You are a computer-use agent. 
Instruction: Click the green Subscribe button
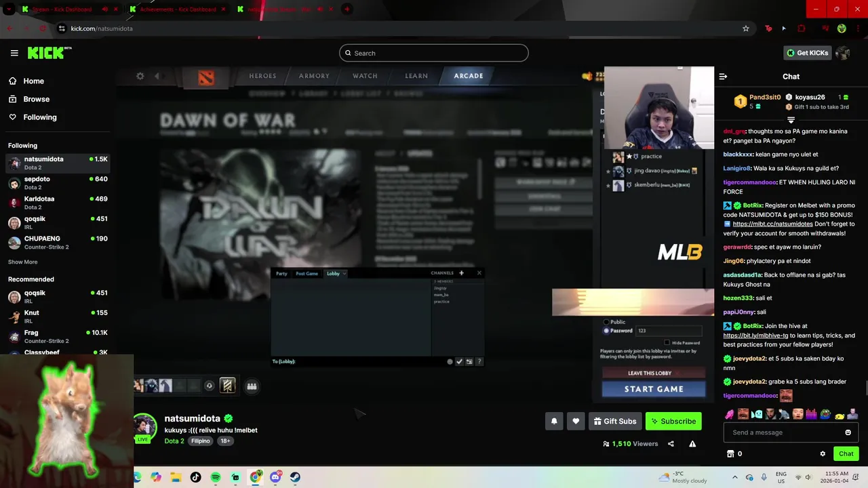pyautogui.click(x=673, y=421)
